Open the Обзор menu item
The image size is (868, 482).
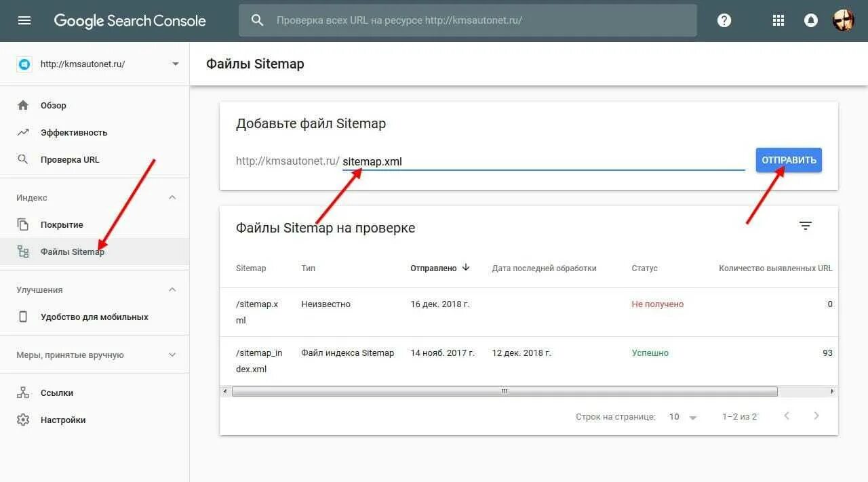coord(94,105)
